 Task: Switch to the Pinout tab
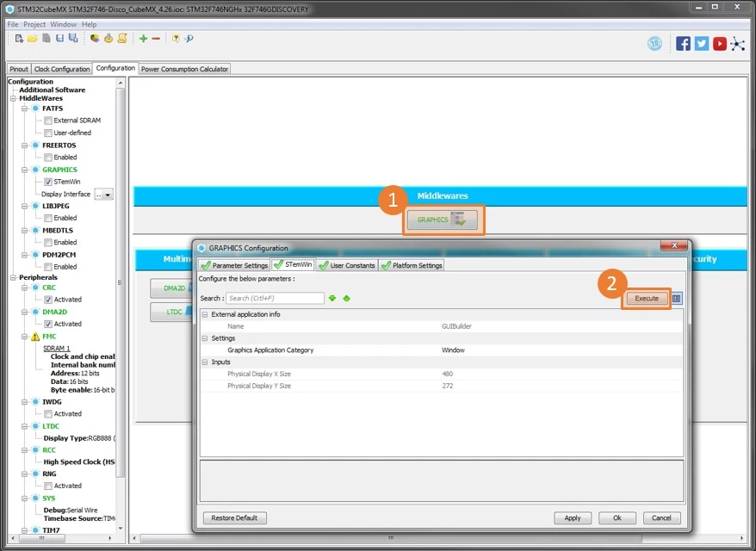(x=19, y=69)
